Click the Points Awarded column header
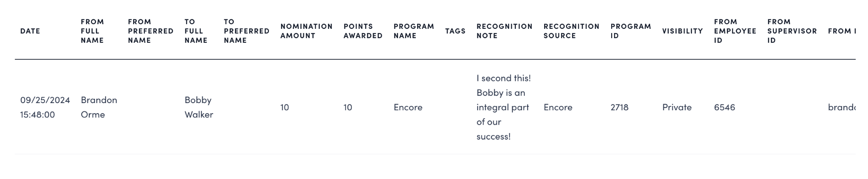 click(x=363, y=31)
